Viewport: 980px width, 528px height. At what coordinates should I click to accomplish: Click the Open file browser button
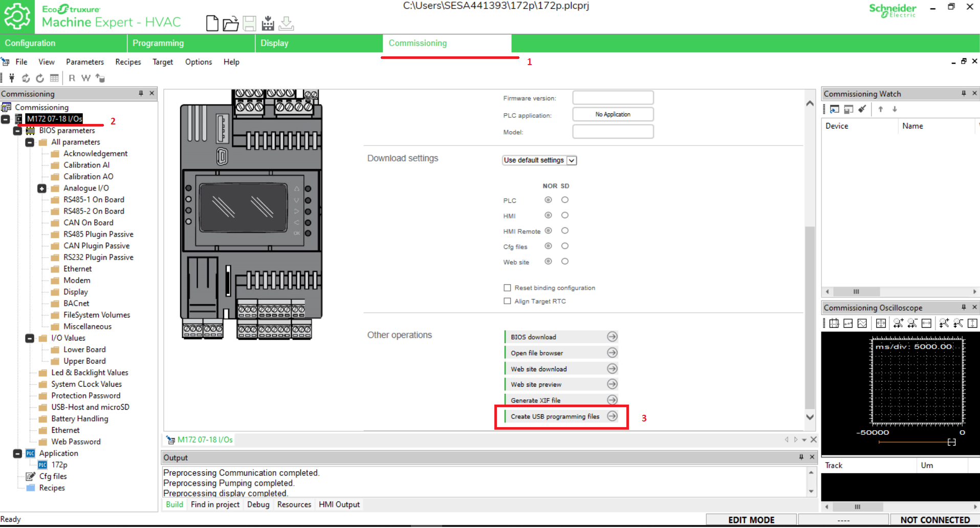(561, 353)
